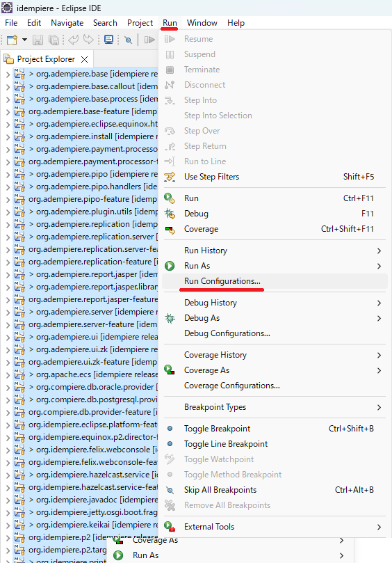392x563 pixels.
Task: Click the Debug bug icon in menu
Action: (x=170, y=214)
